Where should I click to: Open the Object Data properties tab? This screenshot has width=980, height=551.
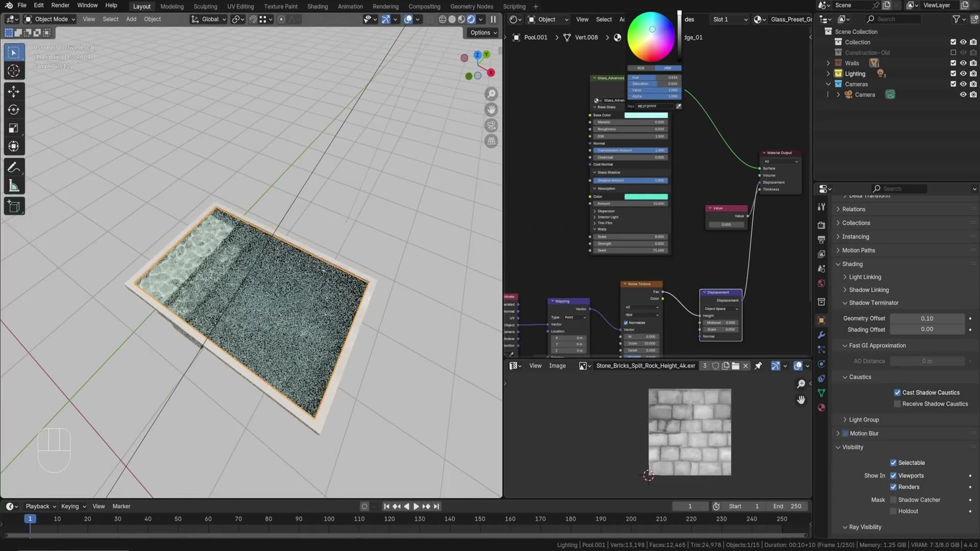pyautogui.click(x=821, y=393)
